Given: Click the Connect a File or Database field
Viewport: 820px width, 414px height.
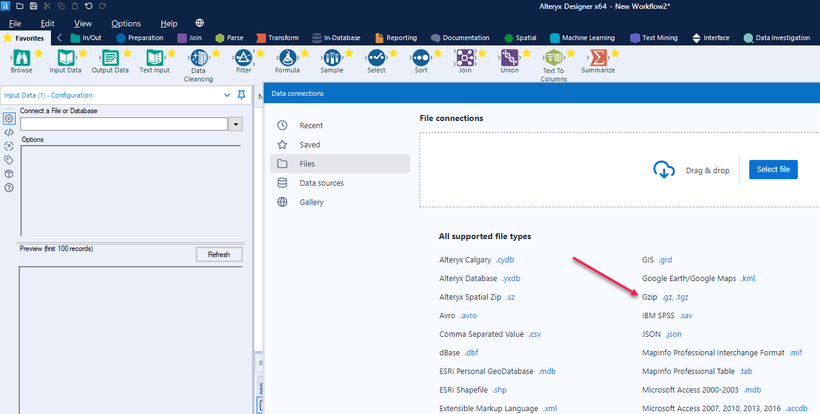Looking at the screenshot, I should pos(124,124).
